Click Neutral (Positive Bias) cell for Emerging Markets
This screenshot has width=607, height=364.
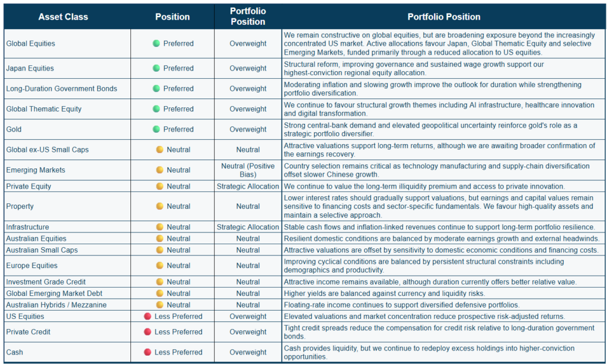pyautogui.click(x=248, y=170)
